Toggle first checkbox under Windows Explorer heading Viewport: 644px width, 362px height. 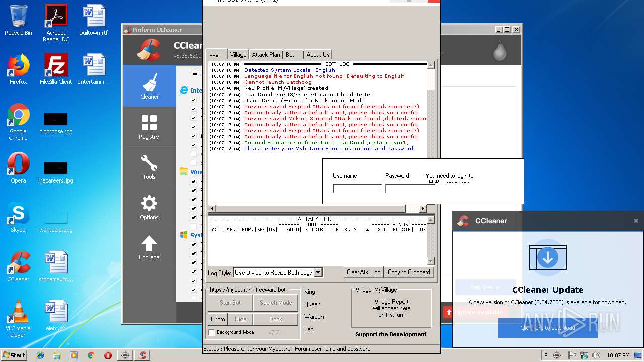194,181
